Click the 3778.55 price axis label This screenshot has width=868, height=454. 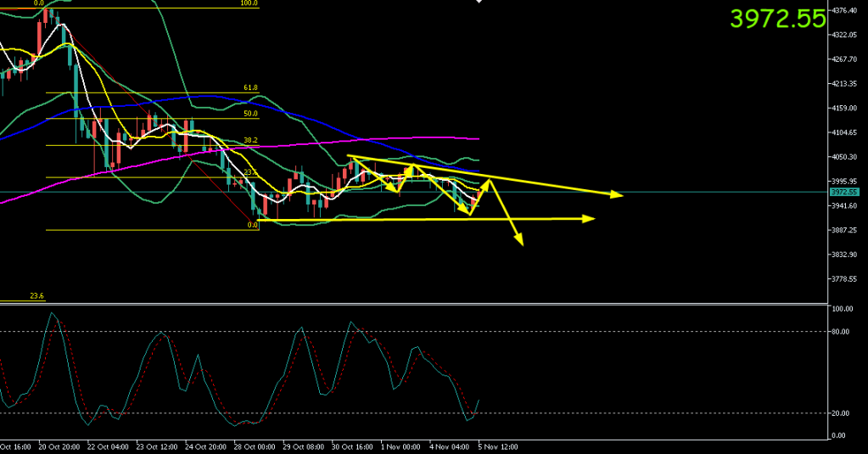coord(846,279)
